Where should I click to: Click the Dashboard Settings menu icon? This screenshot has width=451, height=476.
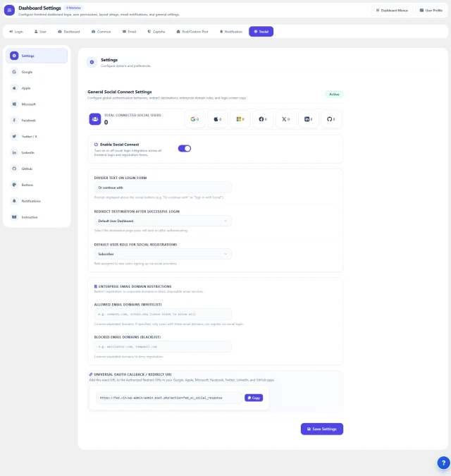coord(9,11)
